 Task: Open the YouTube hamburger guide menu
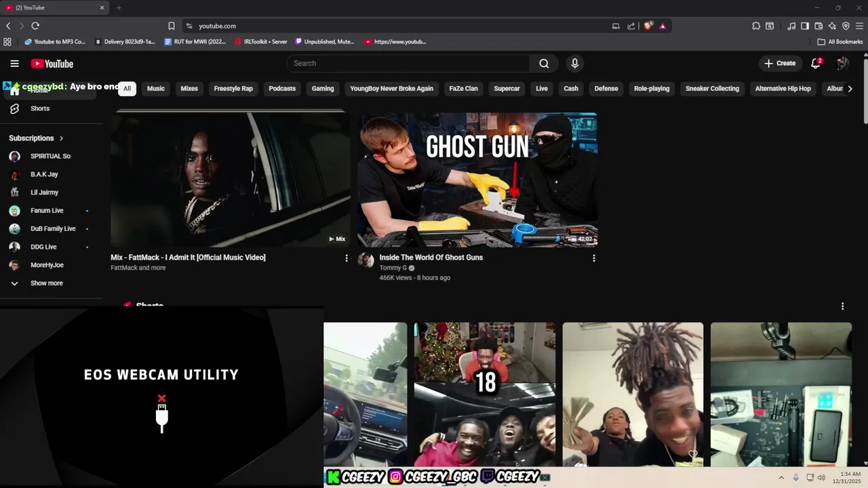14,64
